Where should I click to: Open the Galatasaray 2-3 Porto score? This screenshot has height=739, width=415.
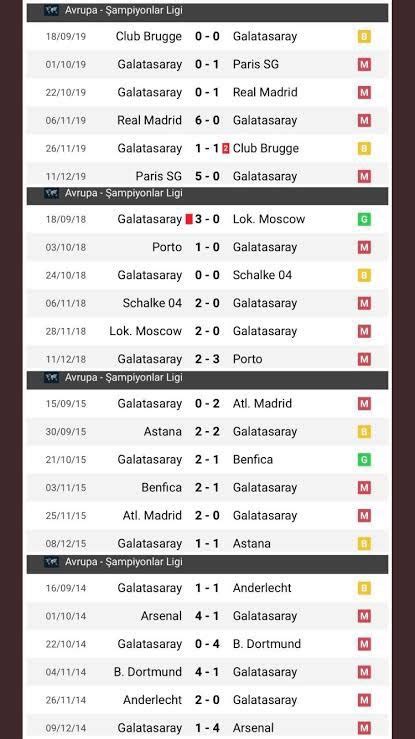(x=207, y=359)
